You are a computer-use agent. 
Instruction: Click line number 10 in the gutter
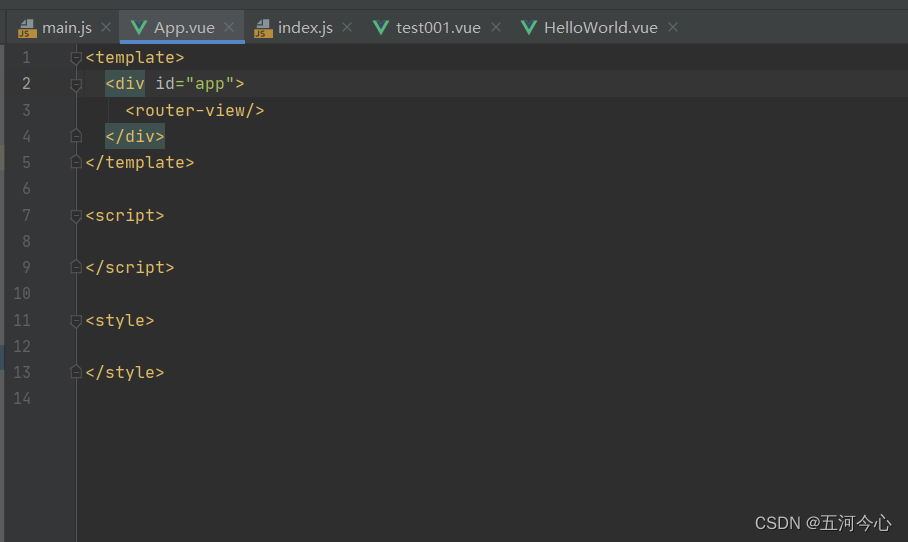[22, 293]
